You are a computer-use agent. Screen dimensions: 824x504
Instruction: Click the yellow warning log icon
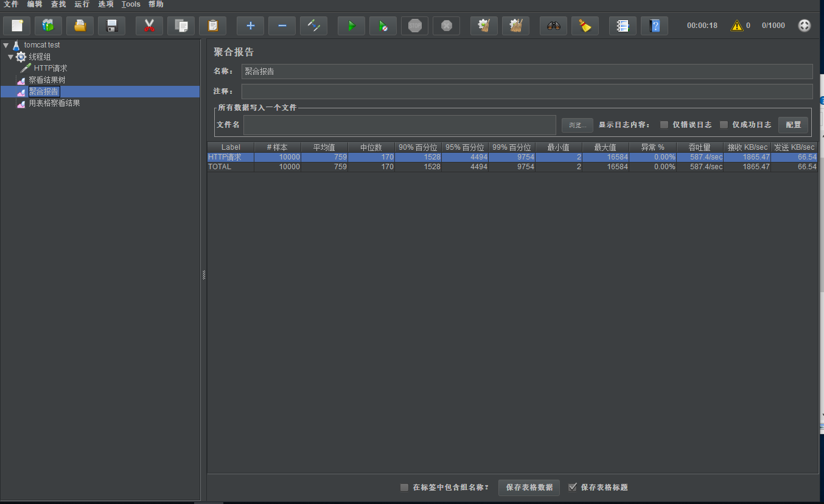click(x=737, y=26)
